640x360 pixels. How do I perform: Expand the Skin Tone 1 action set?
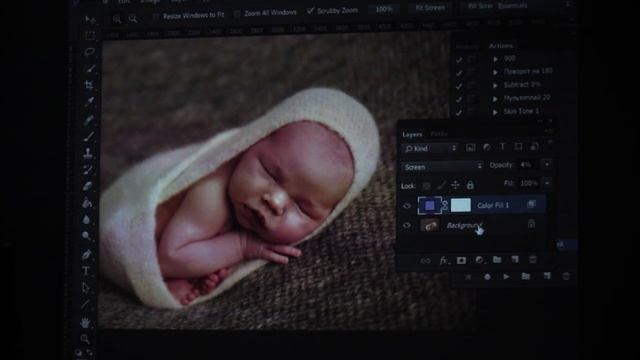pyautogui.click(x=496, y=112)
